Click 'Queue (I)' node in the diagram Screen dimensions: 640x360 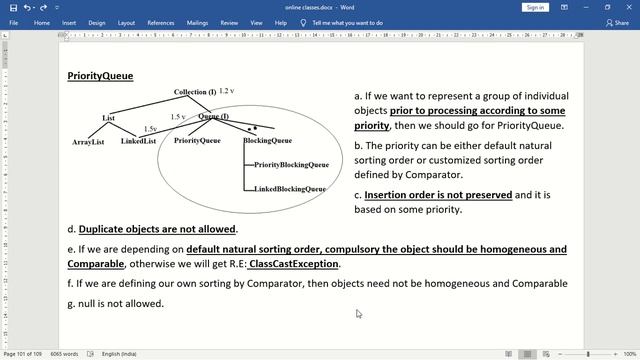pos(213,116)
